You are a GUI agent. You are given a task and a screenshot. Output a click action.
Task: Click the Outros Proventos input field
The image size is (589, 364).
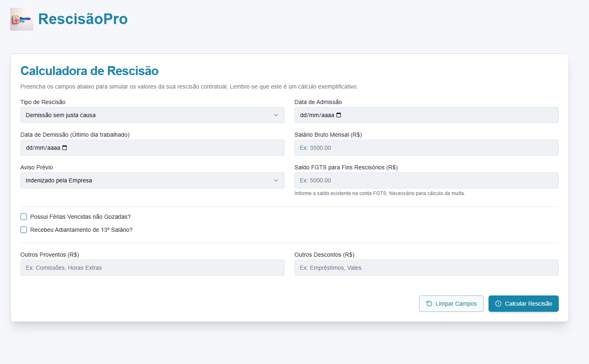(x=152, y=268)
